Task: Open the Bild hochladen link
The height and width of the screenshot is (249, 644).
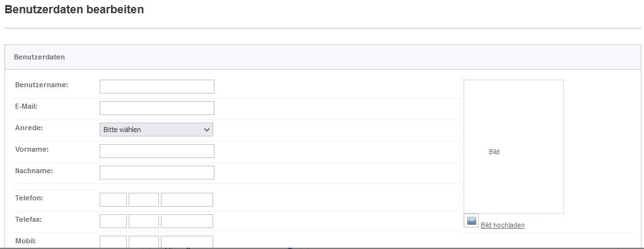Action: [x=502, y=225]
